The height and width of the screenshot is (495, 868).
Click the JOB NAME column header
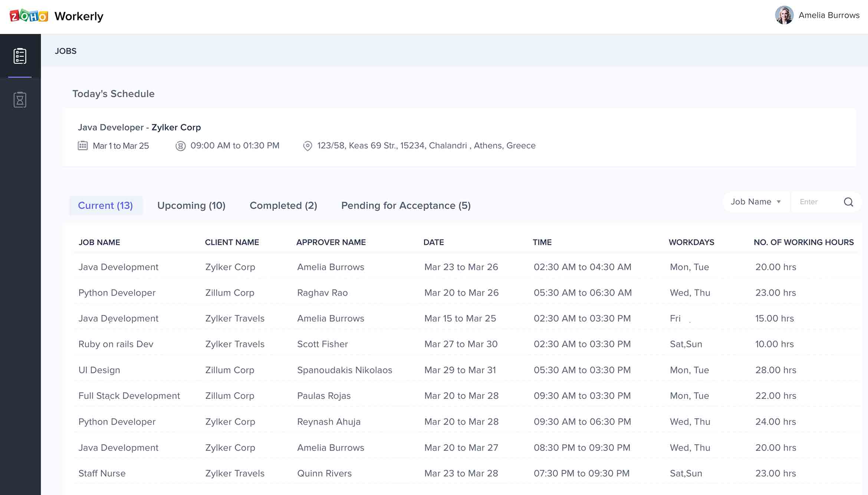99,242
